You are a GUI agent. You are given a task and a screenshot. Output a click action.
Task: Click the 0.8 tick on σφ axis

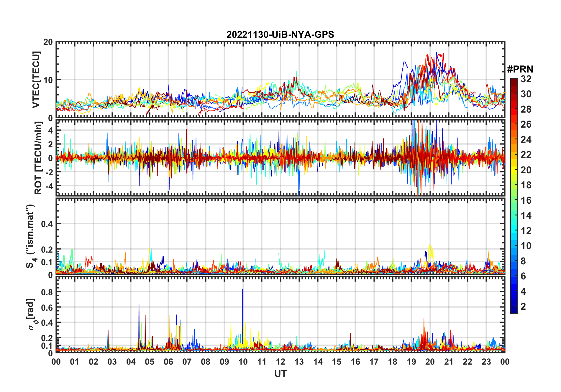[x=47, y=292]
